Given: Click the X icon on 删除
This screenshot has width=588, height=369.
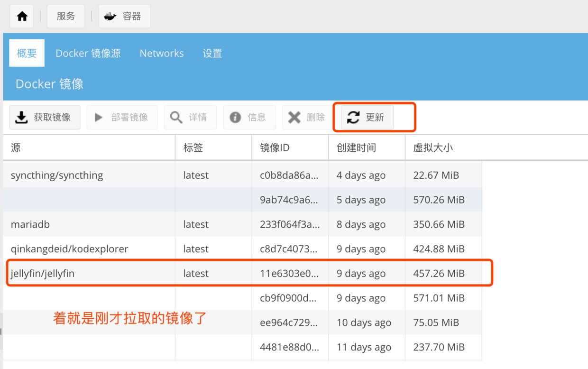Looking at the screenshot, I should click(294, 117).
